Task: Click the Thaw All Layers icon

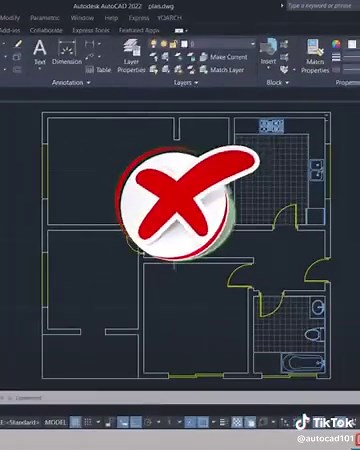Action: (178, 69)
